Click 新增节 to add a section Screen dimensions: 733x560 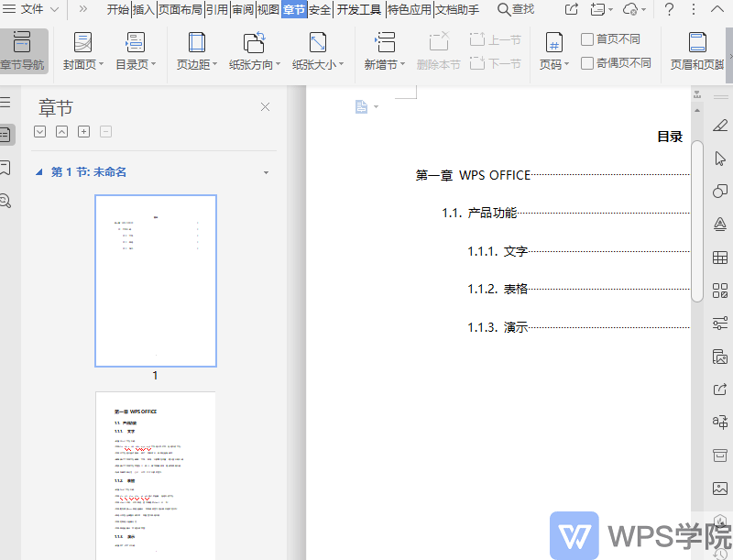[x=385, y=51]
